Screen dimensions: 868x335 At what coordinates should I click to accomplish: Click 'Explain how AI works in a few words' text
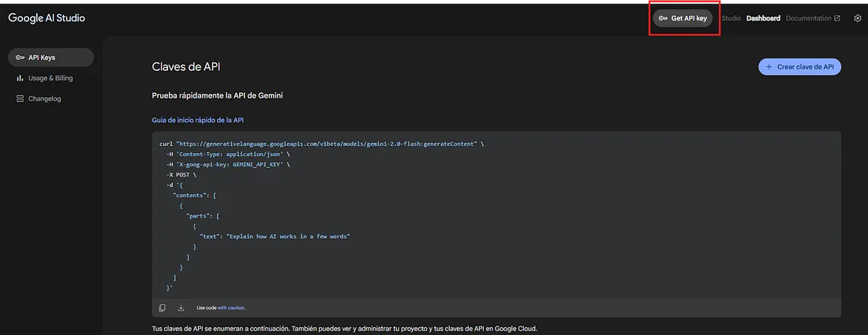[x=288, y=236]
